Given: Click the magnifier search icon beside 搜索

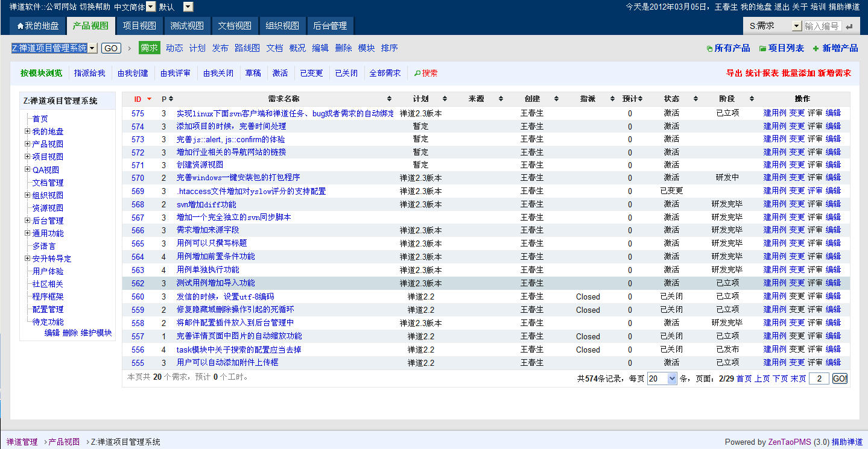Looking at the screenshot, I should tap(417, 74).
